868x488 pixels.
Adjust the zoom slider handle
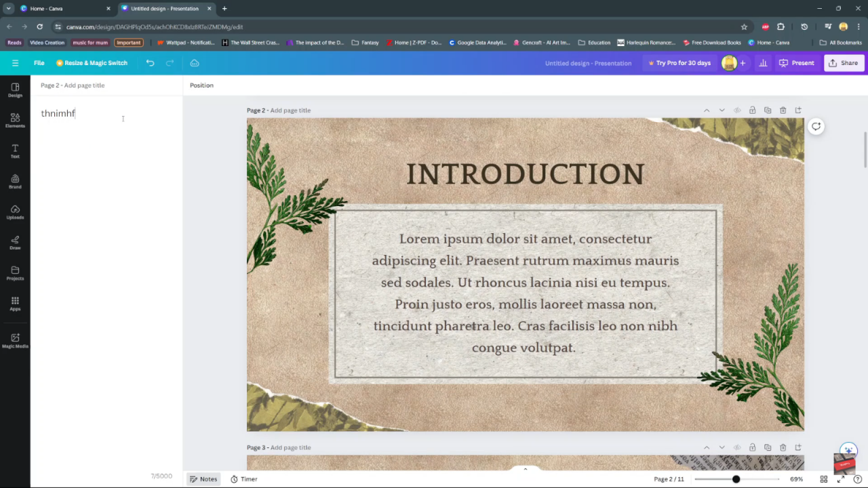[736, 479]
